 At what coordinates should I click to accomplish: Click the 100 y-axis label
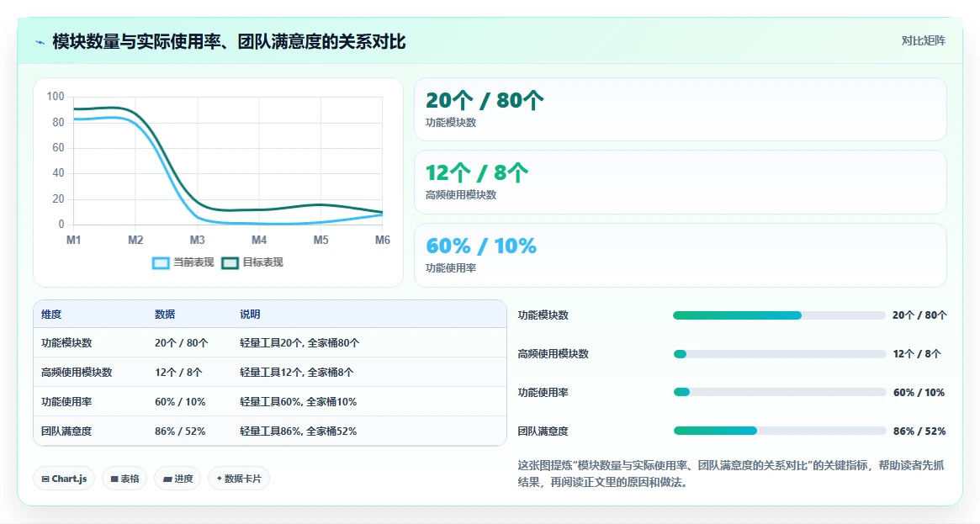[56, 96]
